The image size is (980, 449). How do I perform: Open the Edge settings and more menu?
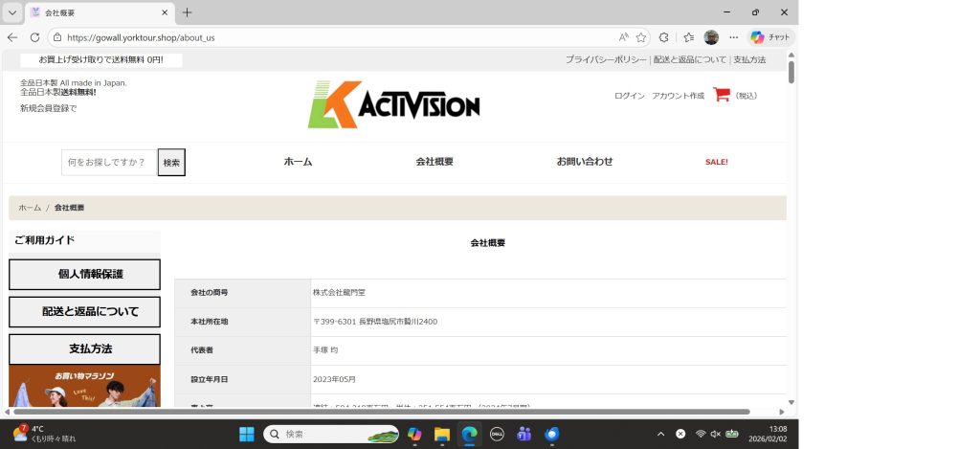[734, 37]
